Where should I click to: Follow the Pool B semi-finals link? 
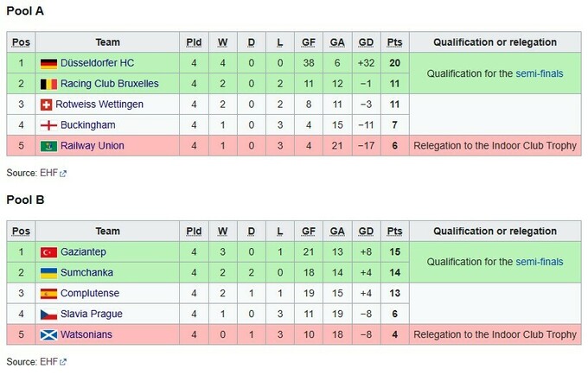pyautogui.click(x=539, y=262)
